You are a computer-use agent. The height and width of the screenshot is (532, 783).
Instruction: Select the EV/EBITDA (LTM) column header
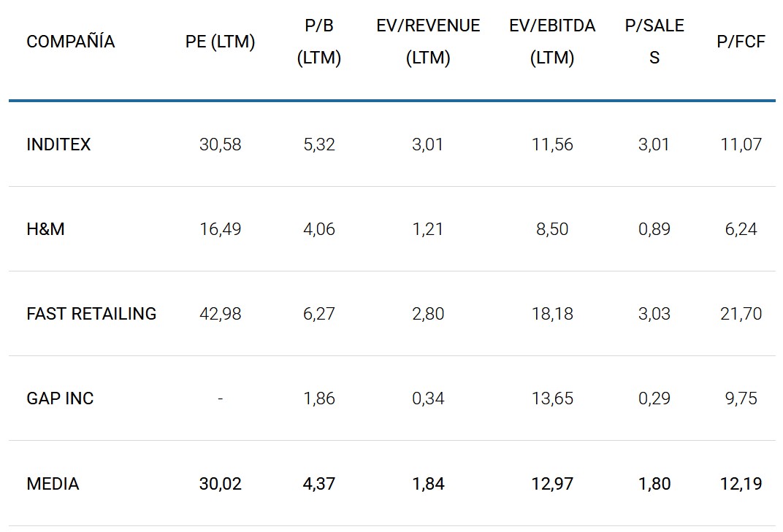pyautogui.click(x=552, y=42)
